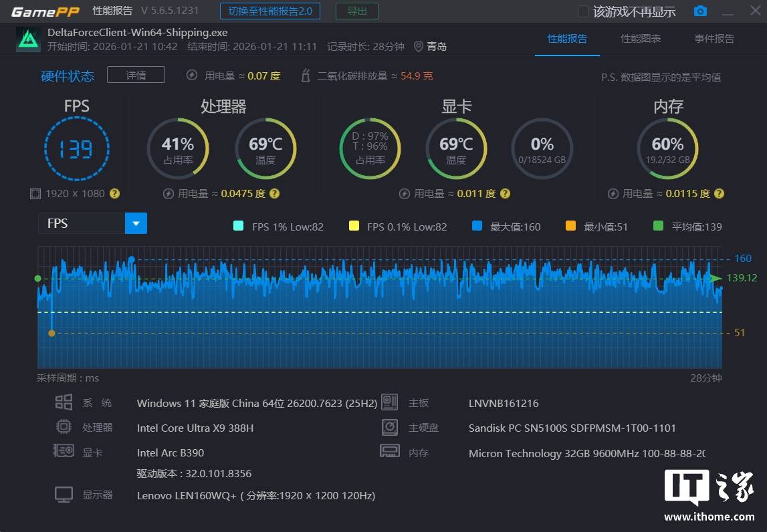This screenshot has height=532, width=767.
Task: Click the total power consumption lightning icon
Action: [192, 76]
